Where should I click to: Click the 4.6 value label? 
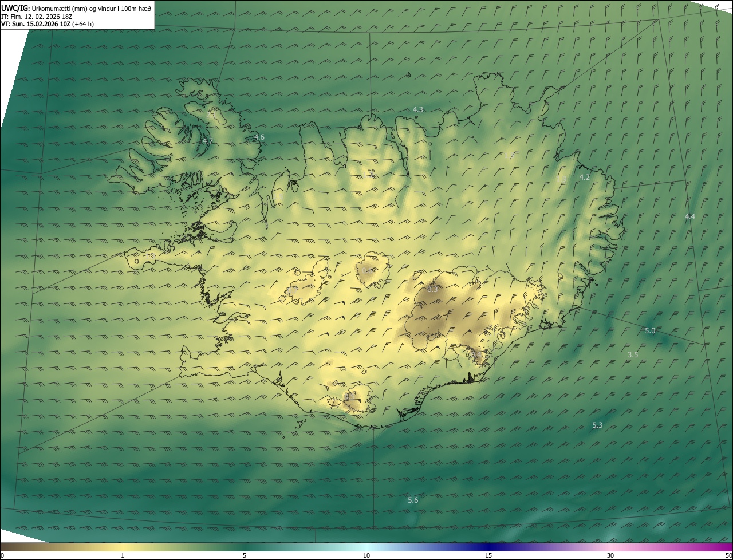click(259, 137)
